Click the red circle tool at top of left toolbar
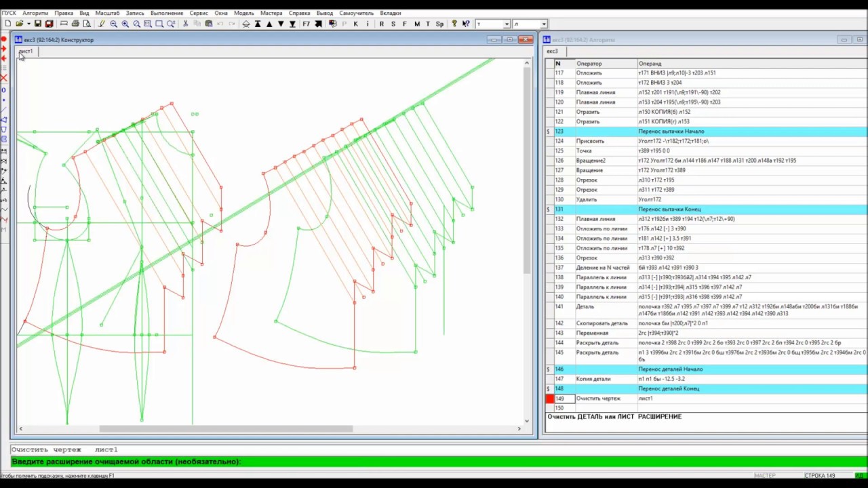 (x=3, y=39)
